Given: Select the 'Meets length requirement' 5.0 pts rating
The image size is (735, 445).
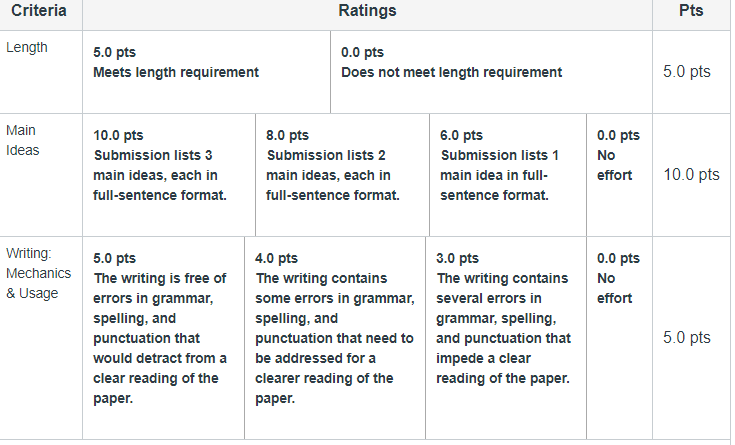Looking at the screenshot, I should [x=206, y=72].
